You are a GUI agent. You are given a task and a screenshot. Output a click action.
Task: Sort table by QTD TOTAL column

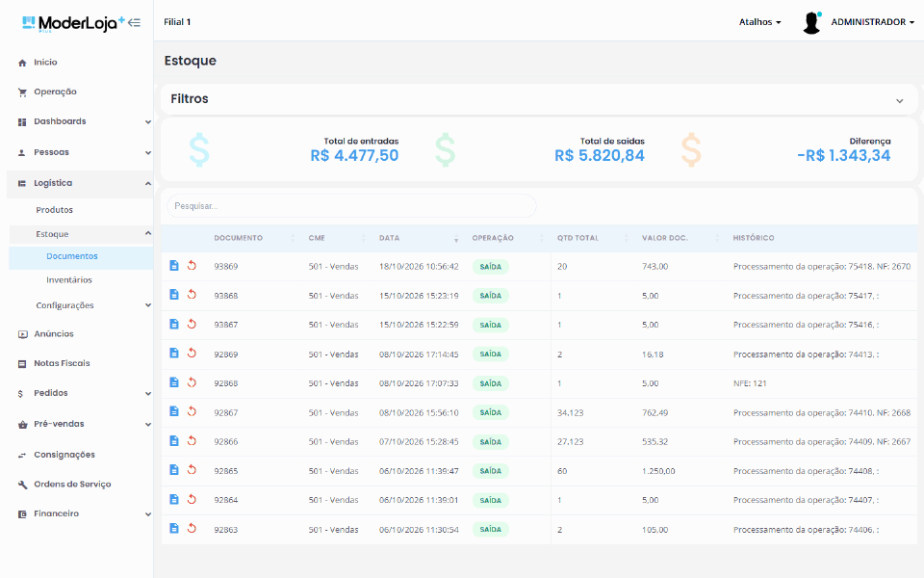[x=577, y=238]
